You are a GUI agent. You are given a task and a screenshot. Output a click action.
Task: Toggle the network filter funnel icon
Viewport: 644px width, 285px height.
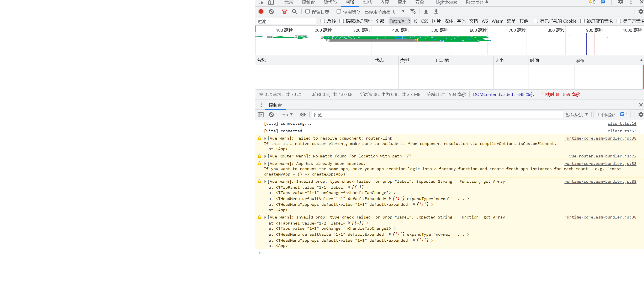click(x=284, y=11)
